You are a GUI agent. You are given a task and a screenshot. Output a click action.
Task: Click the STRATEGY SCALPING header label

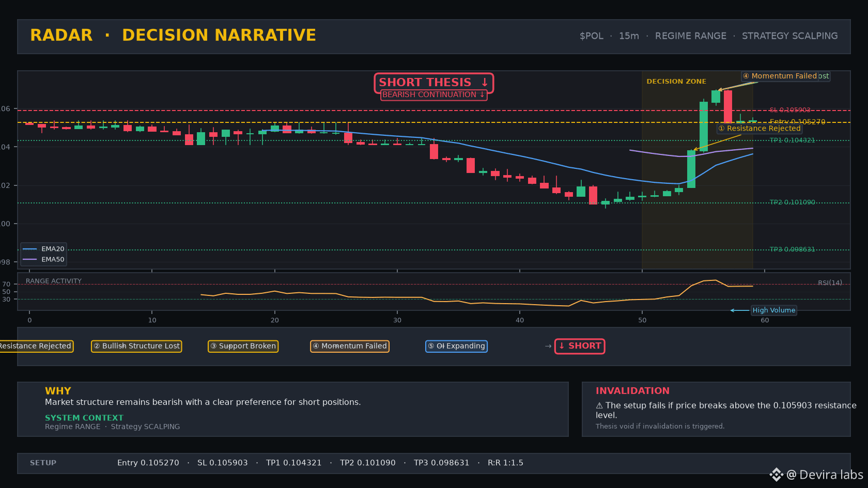pyautogui.click(x=789, y=36)
